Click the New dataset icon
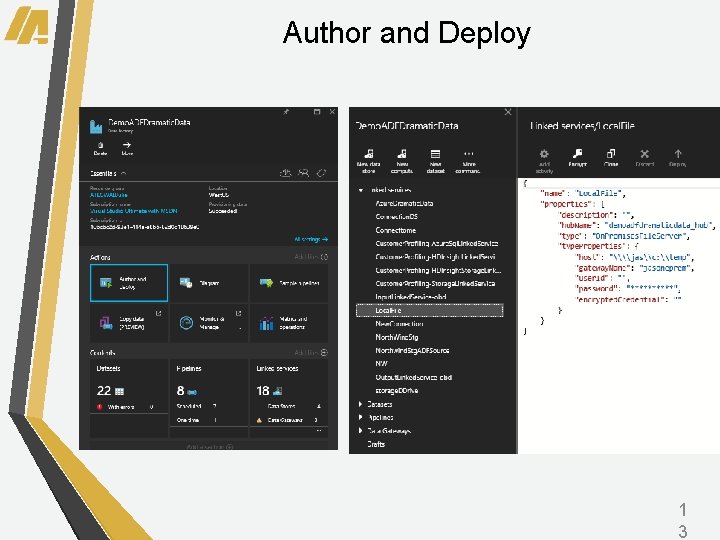The height and width of the screenshot is (540, 720). pos(435,154)
